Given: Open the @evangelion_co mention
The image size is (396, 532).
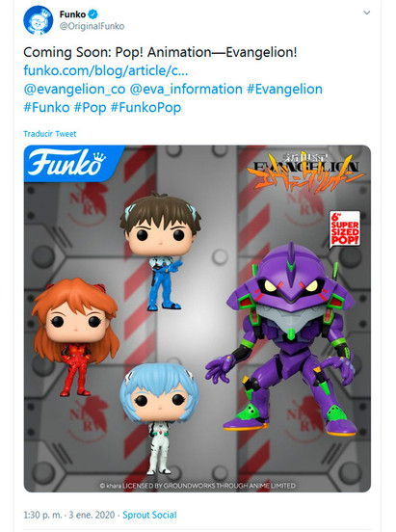Looking at the screenshot, I should [74, 90].
